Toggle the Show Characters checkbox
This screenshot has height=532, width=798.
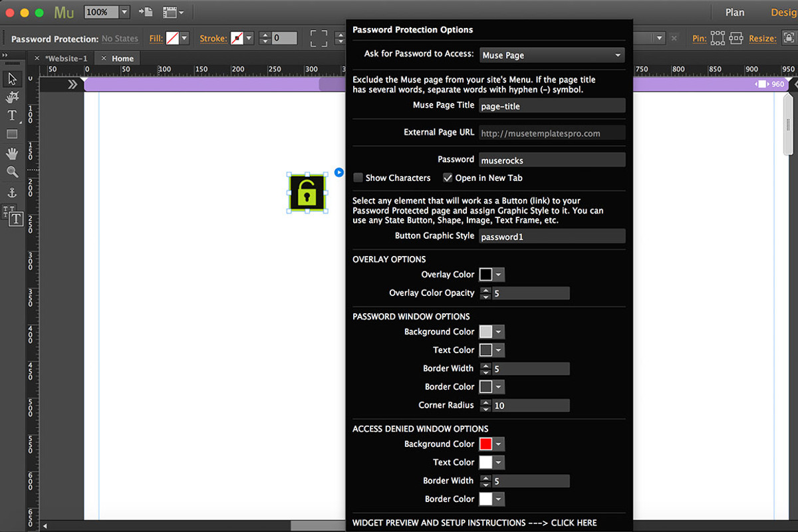click(358, 178)
